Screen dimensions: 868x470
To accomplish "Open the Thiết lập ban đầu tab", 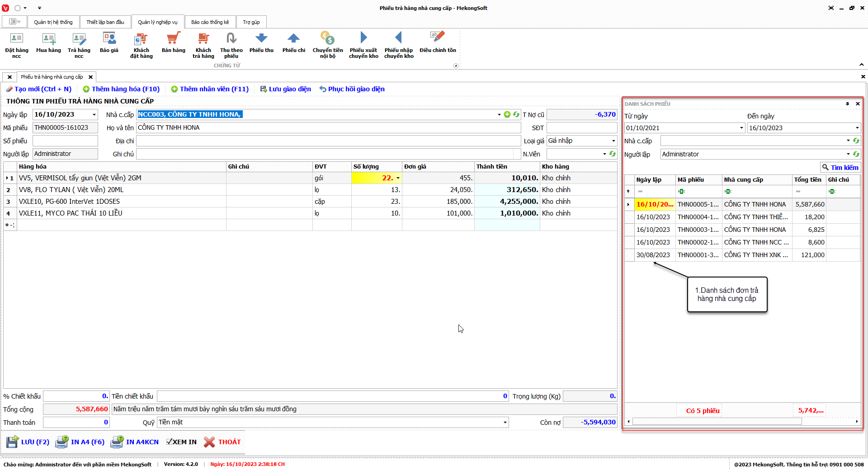I will click(105, 22).
